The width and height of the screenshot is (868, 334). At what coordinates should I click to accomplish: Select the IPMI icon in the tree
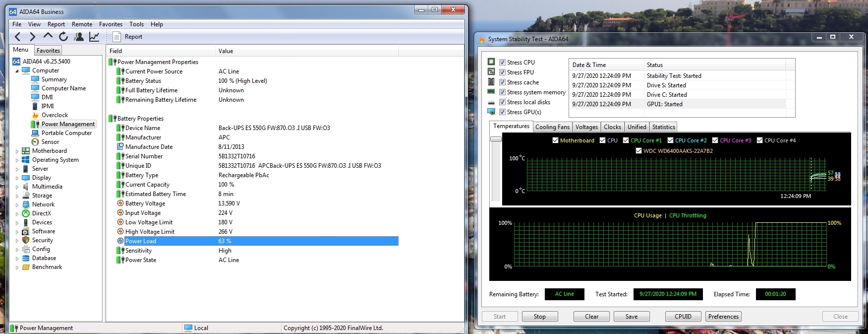point(35,106)
